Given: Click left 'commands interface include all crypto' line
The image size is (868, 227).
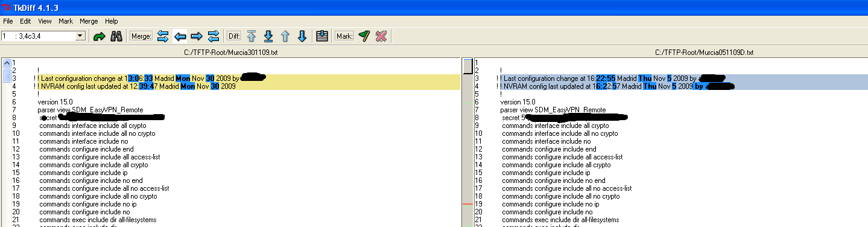Looking at the screenshot, I should 93,126.
